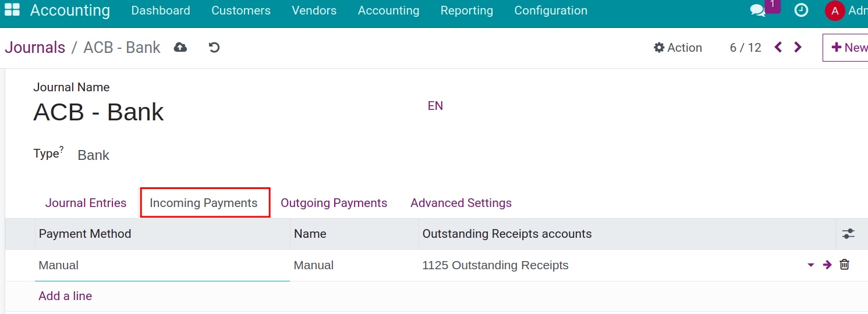Delete the Manual payment method line
The image size is (868, 314).
844,265
